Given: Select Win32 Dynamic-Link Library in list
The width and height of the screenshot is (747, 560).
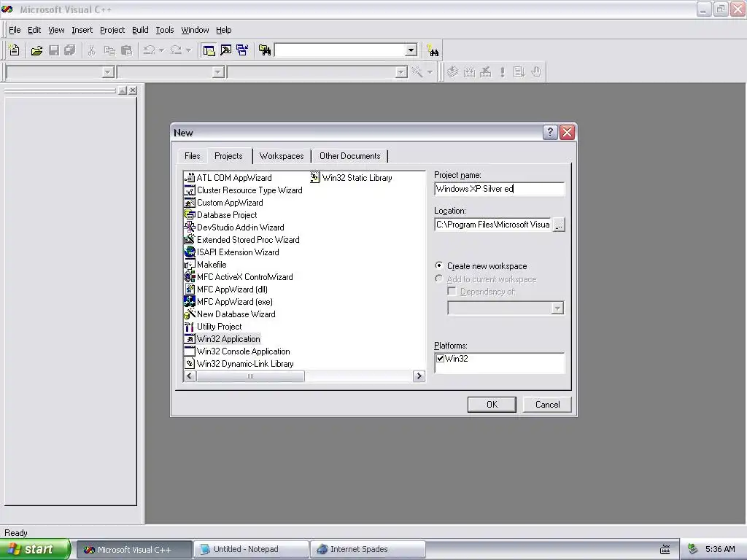Looking at the screenshot, I should point(239,364).
